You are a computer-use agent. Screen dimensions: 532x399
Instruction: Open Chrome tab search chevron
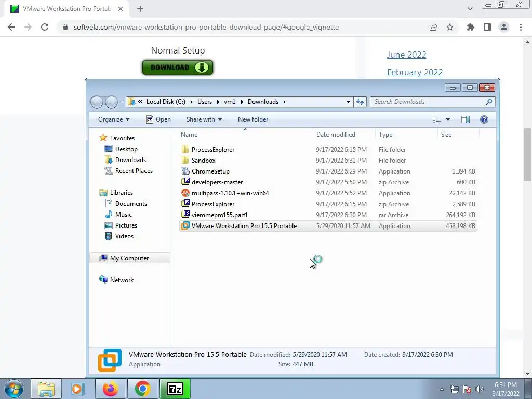(470, 9)
